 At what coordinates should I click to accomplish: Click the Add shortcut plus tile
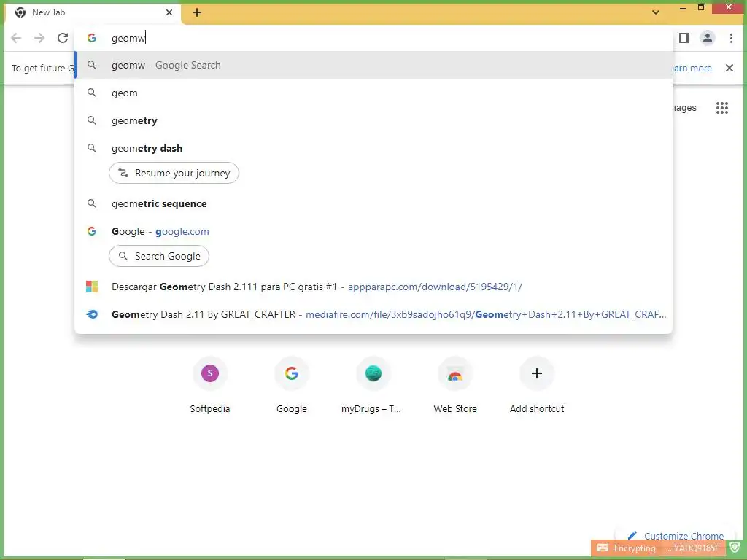click(x=537, y=385)
